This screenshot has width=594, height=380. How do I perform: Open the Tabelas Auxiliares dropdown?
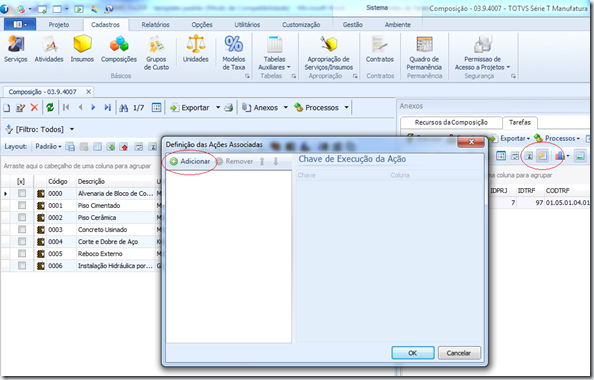click(274, 52)
